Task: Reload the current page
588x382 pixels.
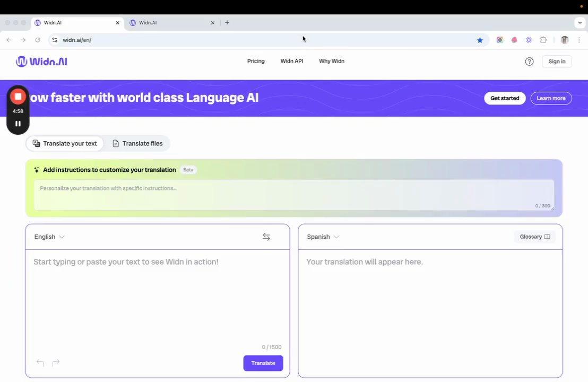Action: (x=38, y=40)
